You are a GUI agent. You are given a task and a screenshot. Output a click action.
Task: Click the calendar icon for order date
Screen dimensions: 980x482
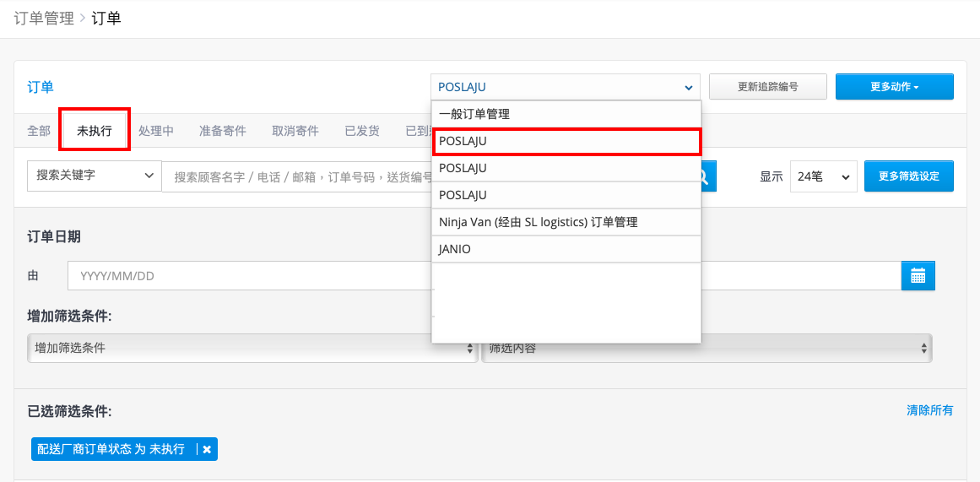point(918,276)
